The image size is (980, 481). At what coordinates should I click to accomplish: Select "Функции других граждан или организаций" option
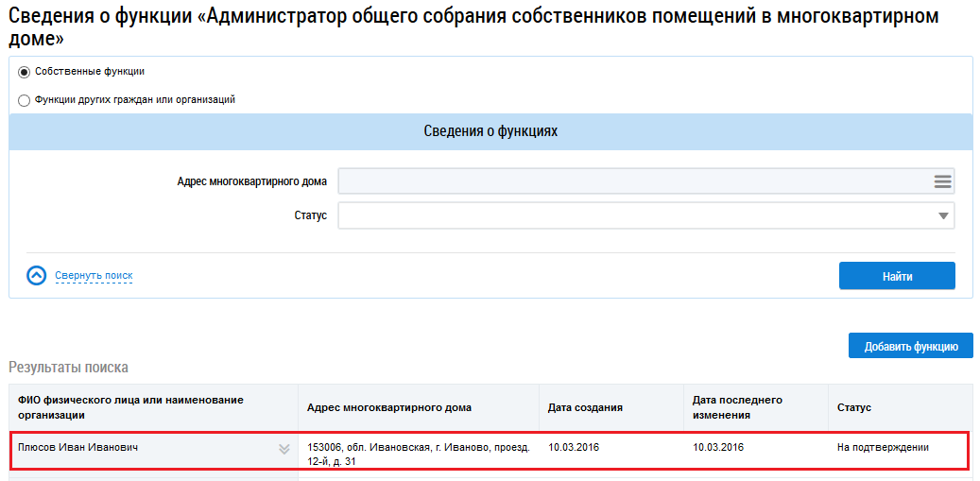25,99
